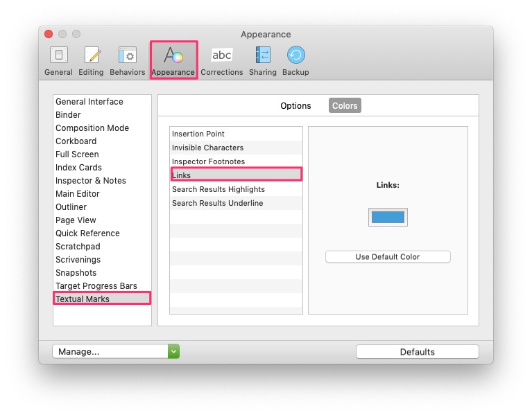Switch to the Colors tab
This screenshot has width=532, height=415.
pos(345,106)
